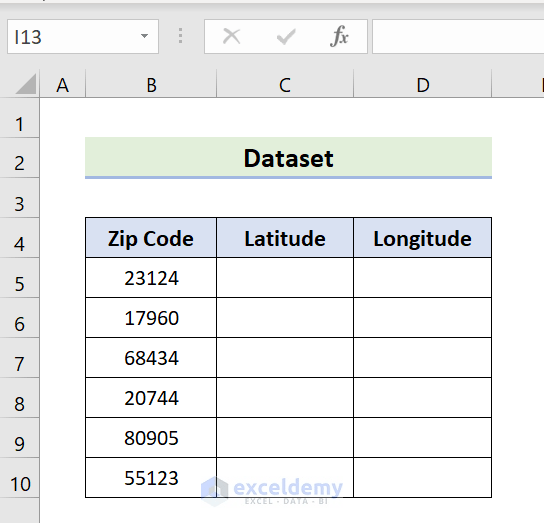Select the cell containing 80905
The height and width of the screenshot is (523, 544).
coord(151,437)
